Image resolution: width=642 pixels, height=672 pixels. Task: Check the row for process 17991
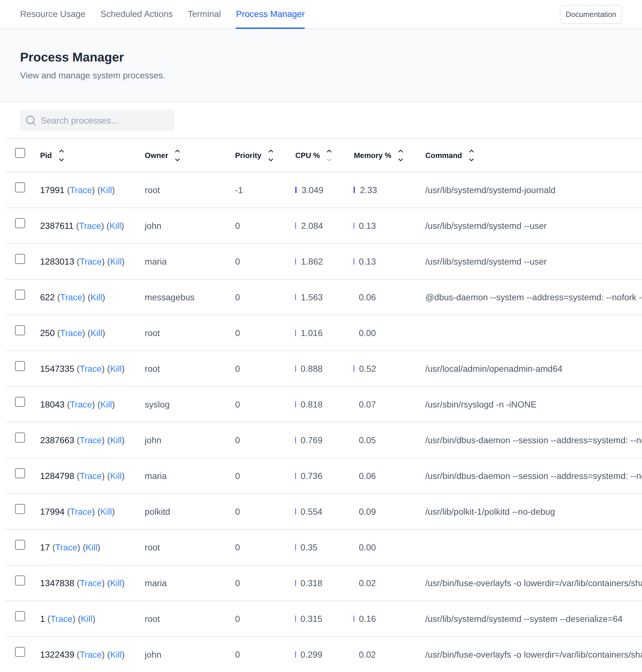click(20, 187)
